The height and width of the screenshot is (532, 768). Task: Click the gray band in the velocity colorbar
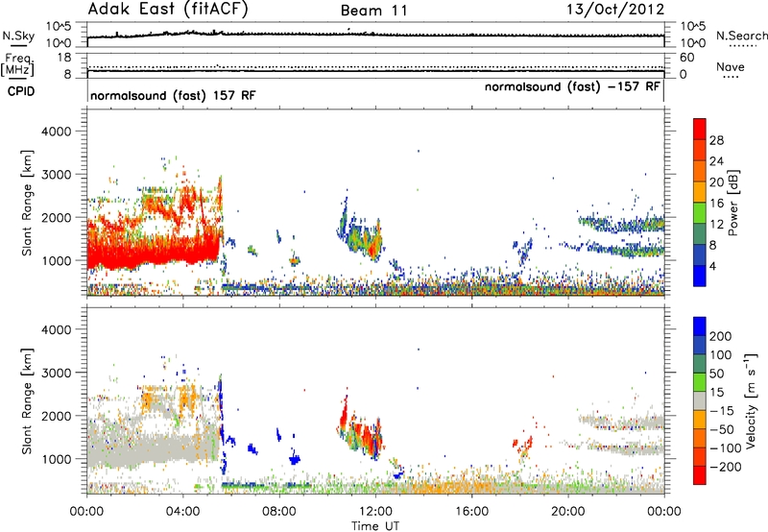[700, 400]
